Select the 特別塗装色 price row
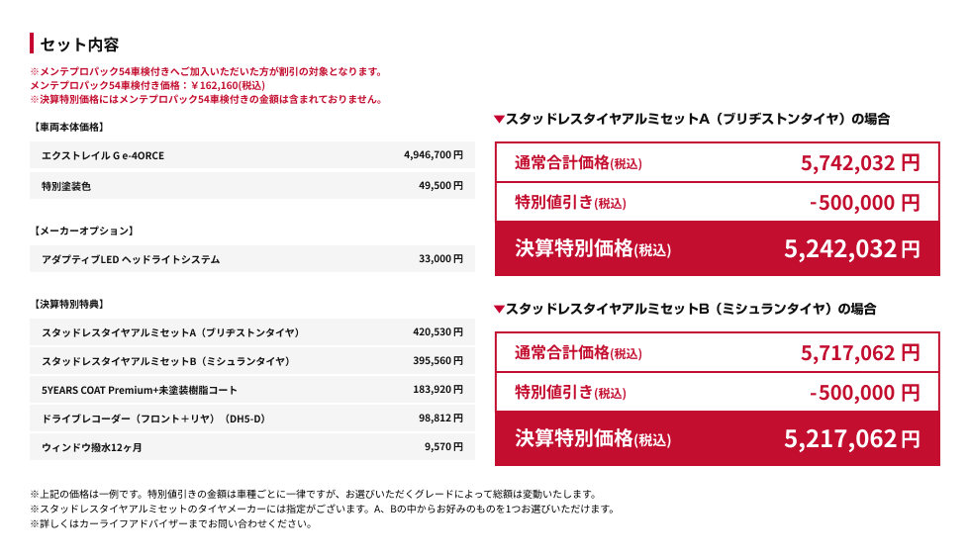Image resolution: width=970 pixels, height=560 pixels. (x=252, y=185)
